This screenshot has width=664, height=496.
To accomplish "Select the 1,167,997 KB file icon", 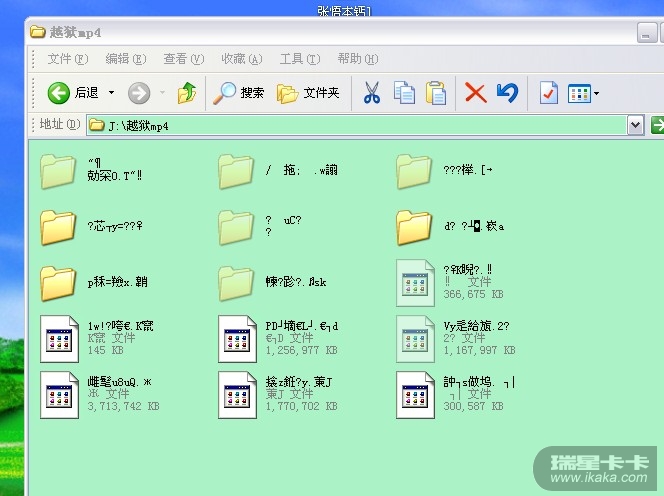I will pyautogui.click(x=415, y=339).
